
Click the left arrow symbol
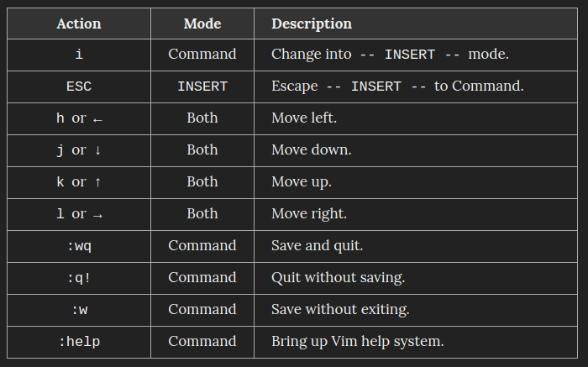pos(97,120)
